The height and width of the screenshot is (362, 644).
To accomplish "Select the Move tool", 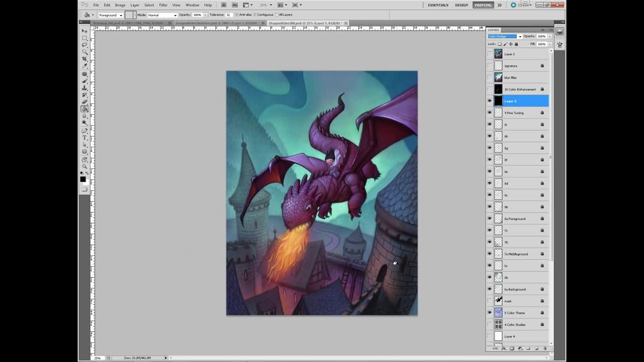I will pos(85,31).
